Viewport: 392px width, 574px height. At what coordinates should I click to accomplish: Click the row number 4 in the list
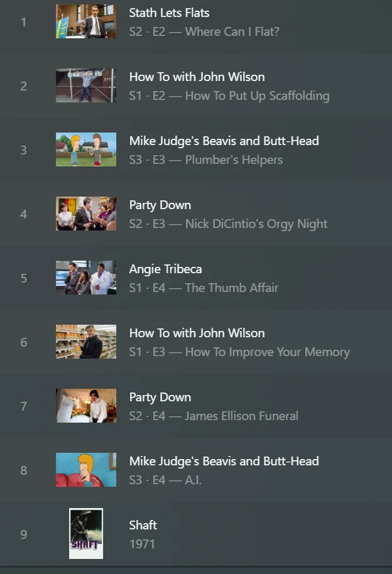point(24,214)
